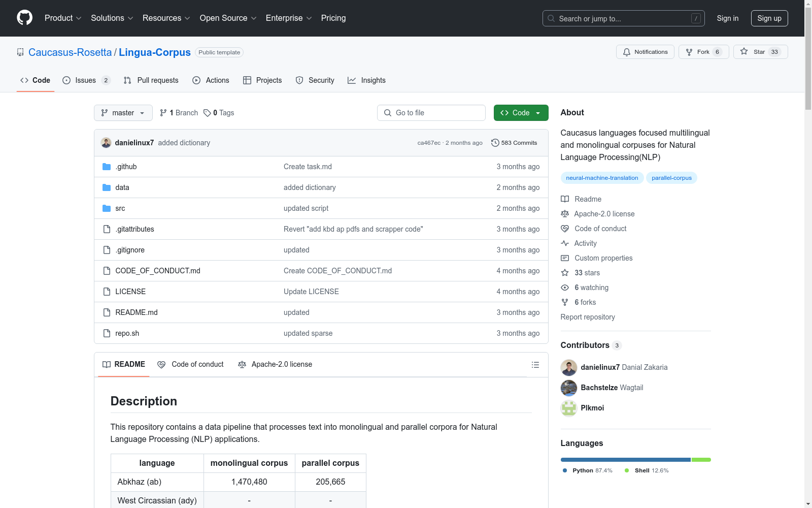Click the license scale icon in About

[565, 214]
